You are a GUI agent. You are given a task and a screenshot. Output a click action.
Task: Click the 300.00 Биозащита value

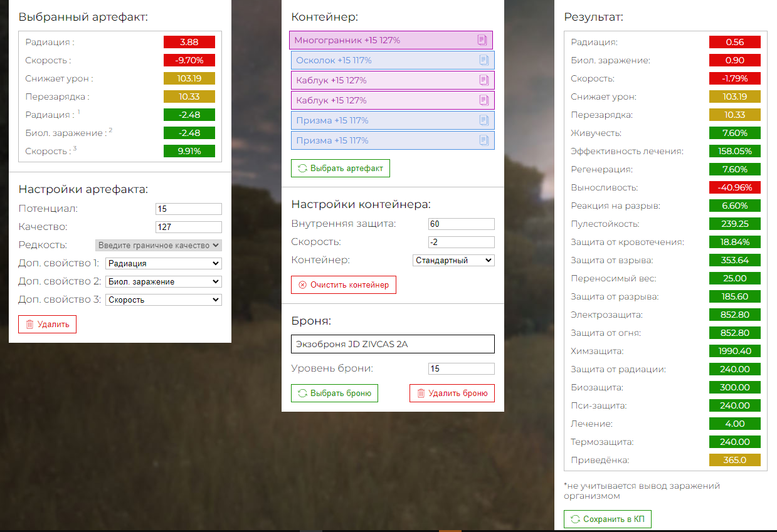735,387
